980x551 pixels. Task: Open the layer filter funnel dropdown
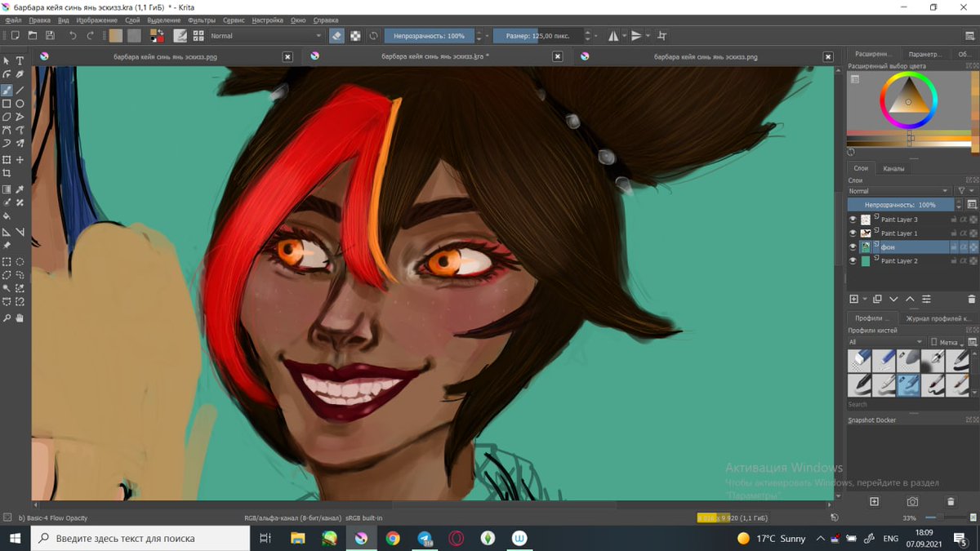[x=964, y=191]
